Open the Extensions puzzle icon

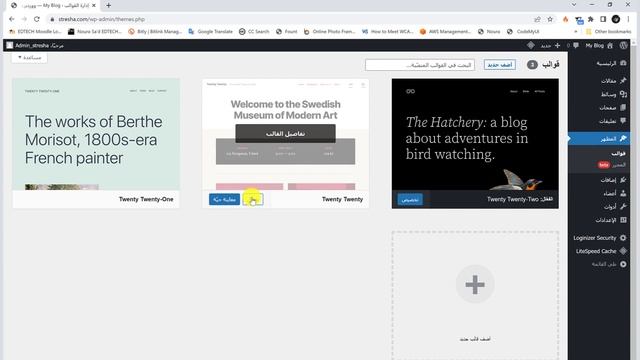591,19
